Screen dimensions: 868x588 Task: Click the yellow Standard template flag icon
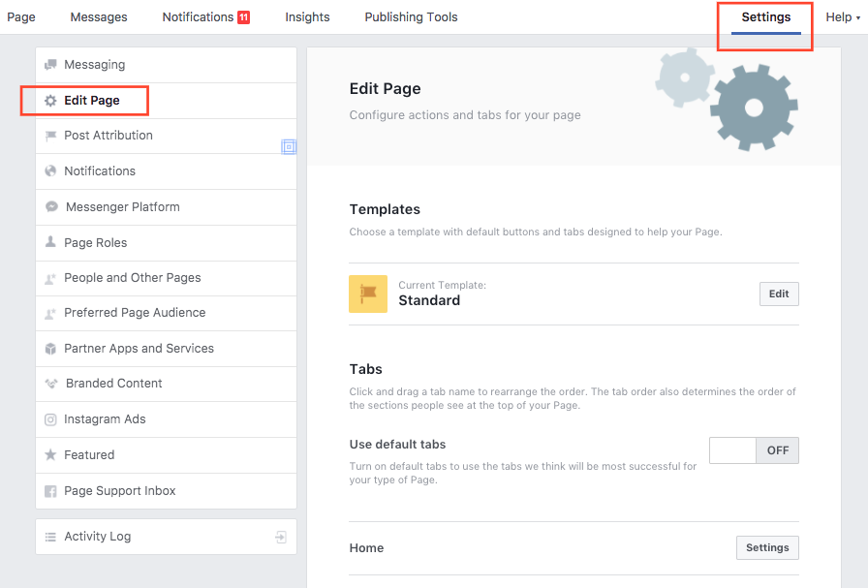point(368,294)
